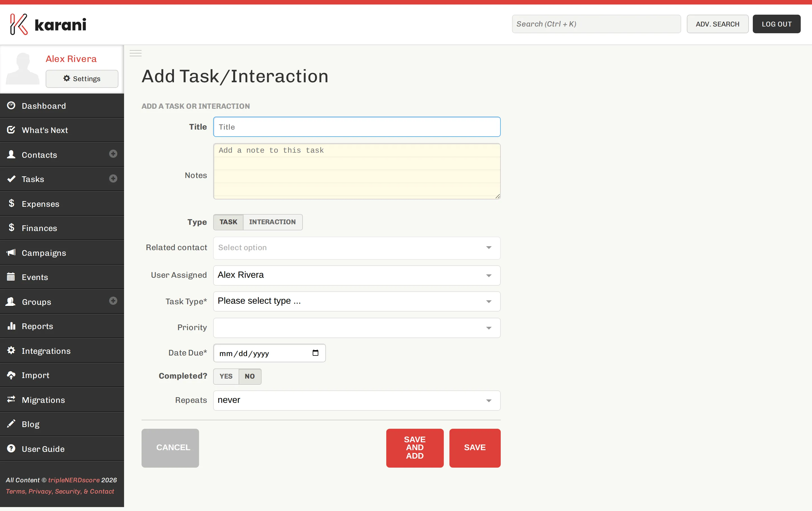812x511 pixels.
Task: Click the Blog pencil icon
Action: click(11, 423)
